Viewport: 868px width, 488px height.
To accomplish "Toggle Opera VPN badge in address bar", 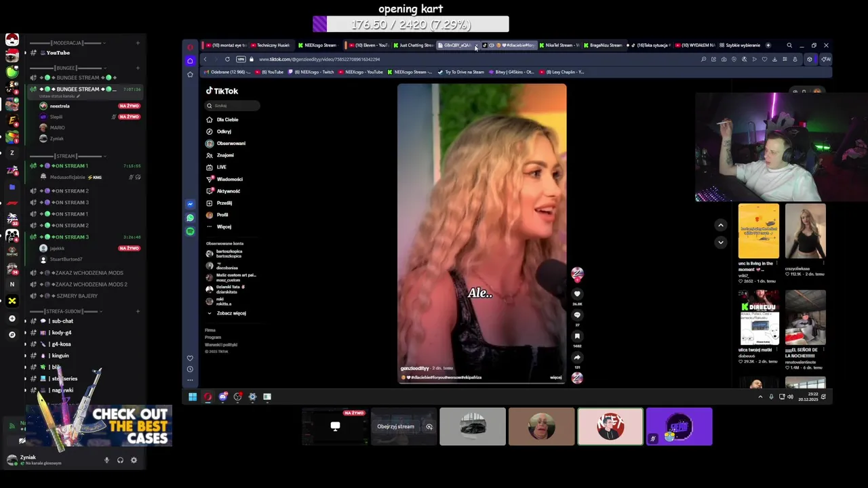I will tap(241, 59).
